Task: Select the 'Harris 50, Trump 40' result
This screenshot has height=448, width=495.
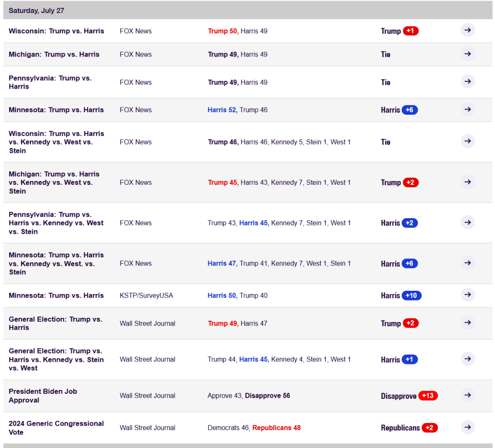Action: click(x=237, y=296)
